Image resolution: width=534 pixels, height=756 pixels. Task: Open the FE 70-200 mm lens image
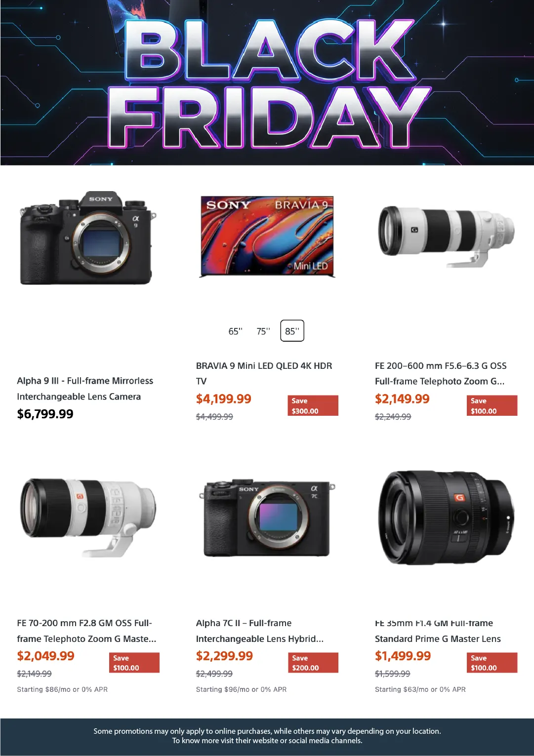87,517
